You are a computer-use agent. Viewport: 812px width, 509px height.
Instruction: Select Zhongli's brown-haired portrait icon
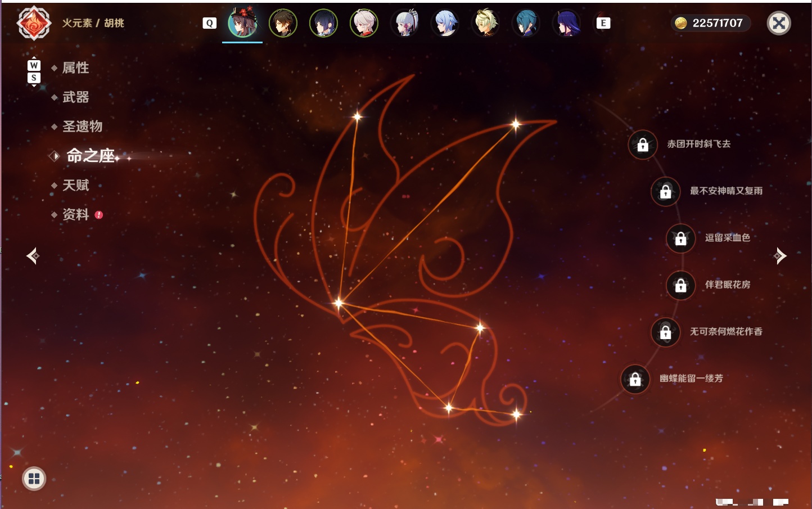coord(283,23)
